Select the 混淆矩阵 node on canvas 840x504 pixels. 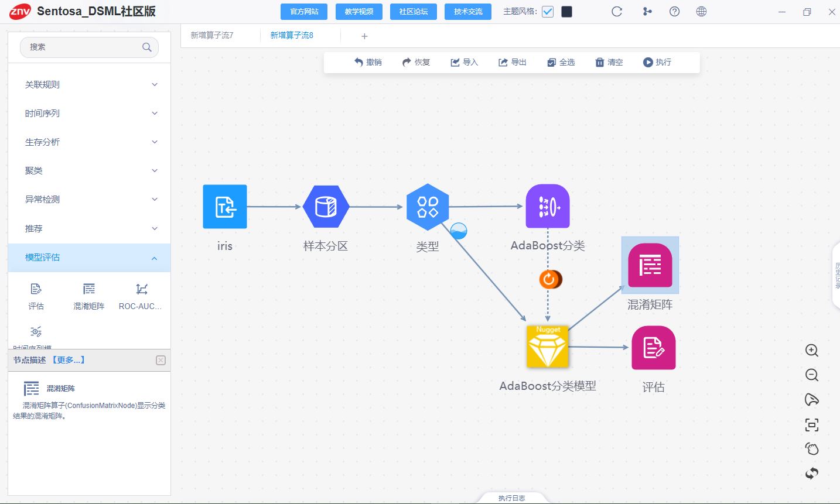650,265
